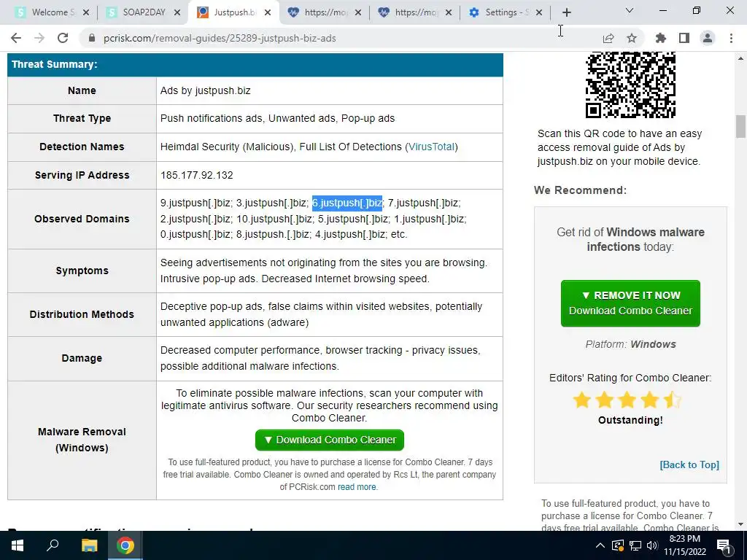Open Chrome's three-dot menu
Image resolution: width=747 pixels, height=560 pixels.
point(731,38)
